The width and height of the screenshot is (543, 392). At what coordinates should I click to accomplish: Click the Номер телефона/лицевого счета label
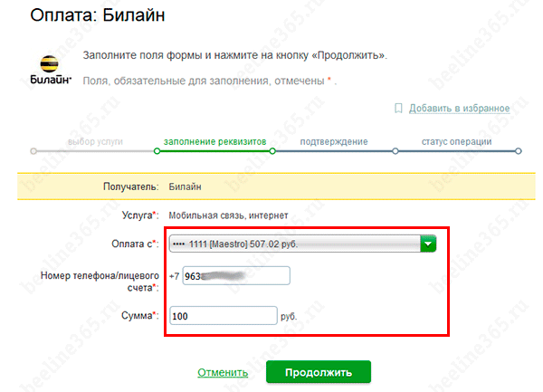(100, 282)
